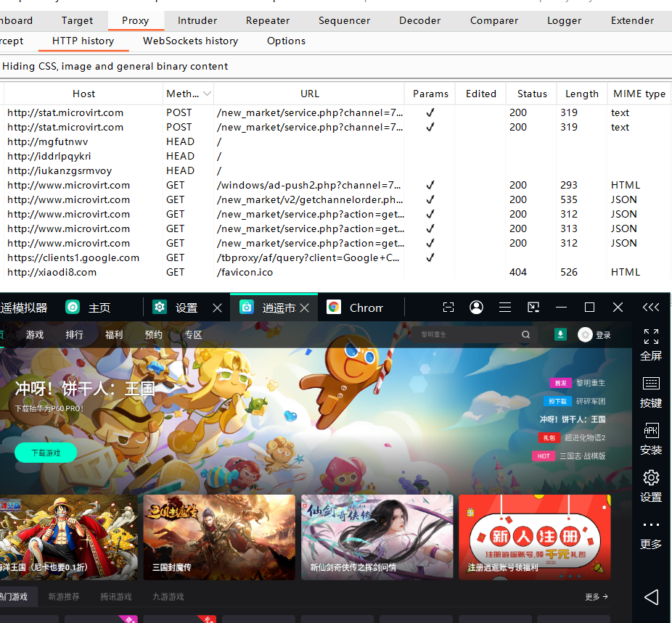Viewport: 672px width, 623px height.
Task: Sort by the Params column header
Action: [x=430, y=94]
